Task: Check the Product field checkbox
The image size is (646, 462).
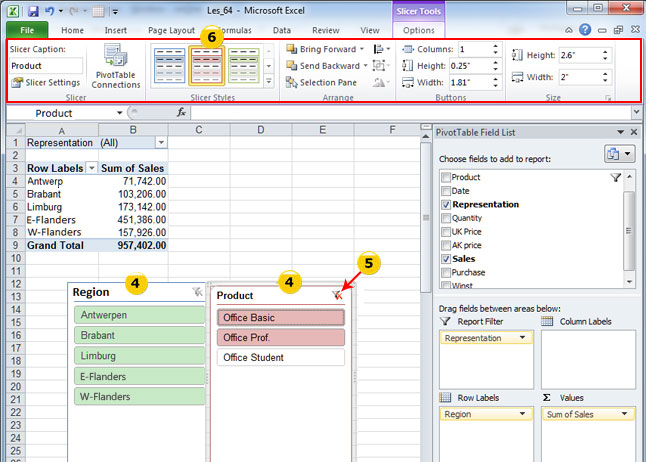Action: [446, 177]
